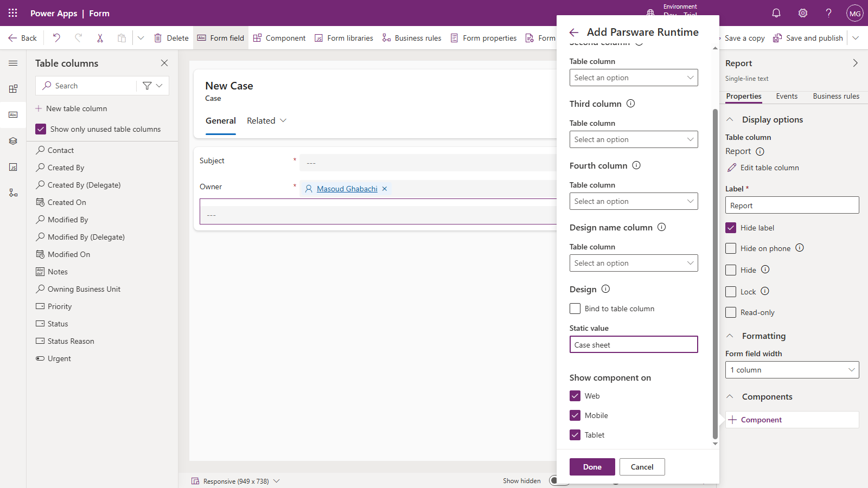The width and height of the screenshot is (868, 488).
Task: Open the settings gear in header
Action: (803, 13)
